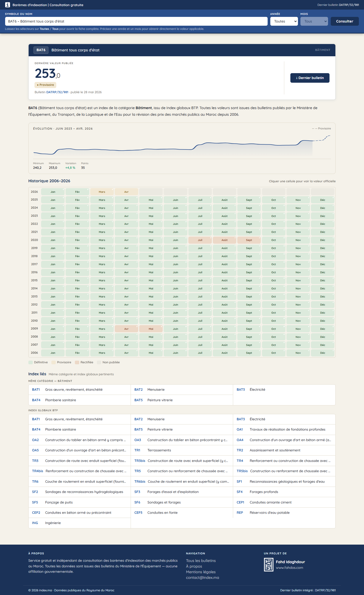The width and height of the screenshot is (364, 595).
Task: Visit www.fahdos.com footer link
Action: 289,568
